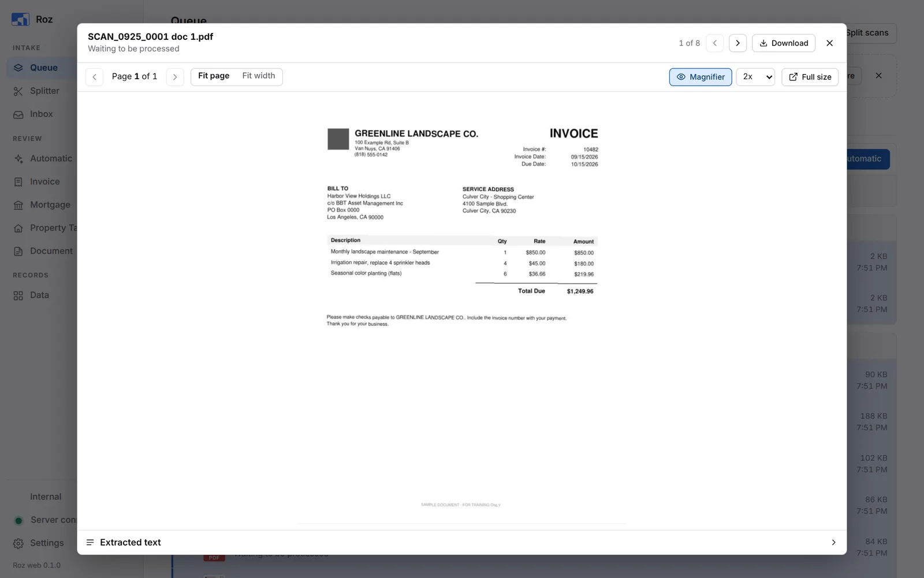Go to the next document in the queue

tap(737, 43)
